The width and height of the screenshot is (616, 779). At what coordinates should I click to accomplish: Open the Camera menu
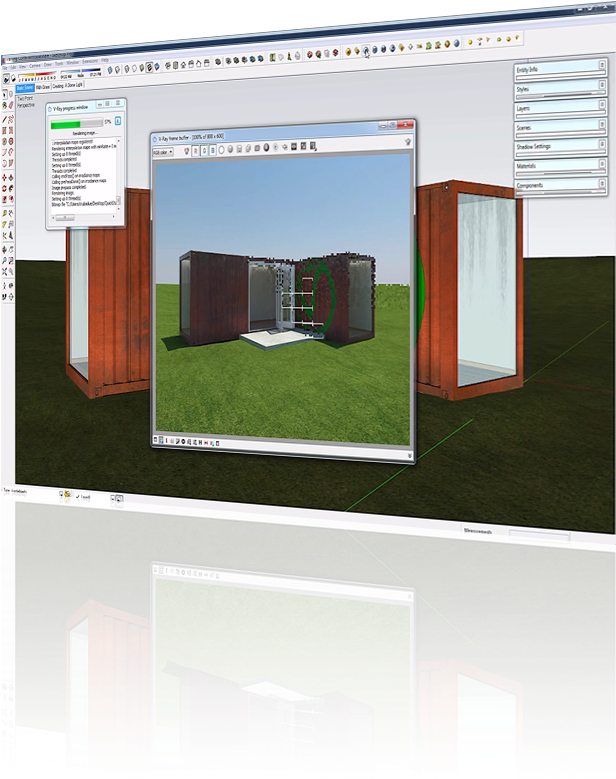click(34, 67)
